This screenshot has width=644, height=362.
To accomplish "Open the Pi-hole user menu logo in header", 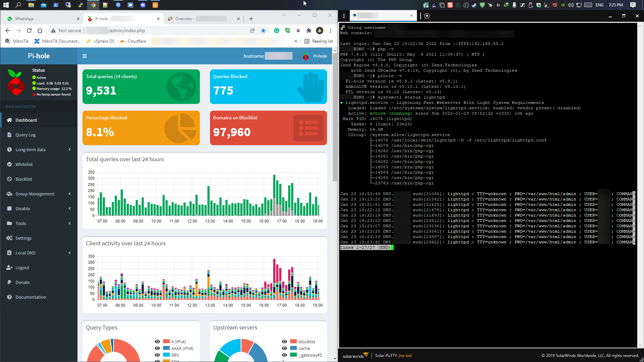I will 306,56.
